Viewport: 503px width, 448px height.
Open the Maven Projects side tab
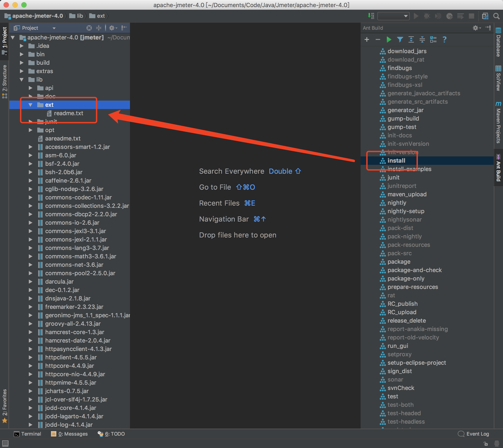coord(498,122)
